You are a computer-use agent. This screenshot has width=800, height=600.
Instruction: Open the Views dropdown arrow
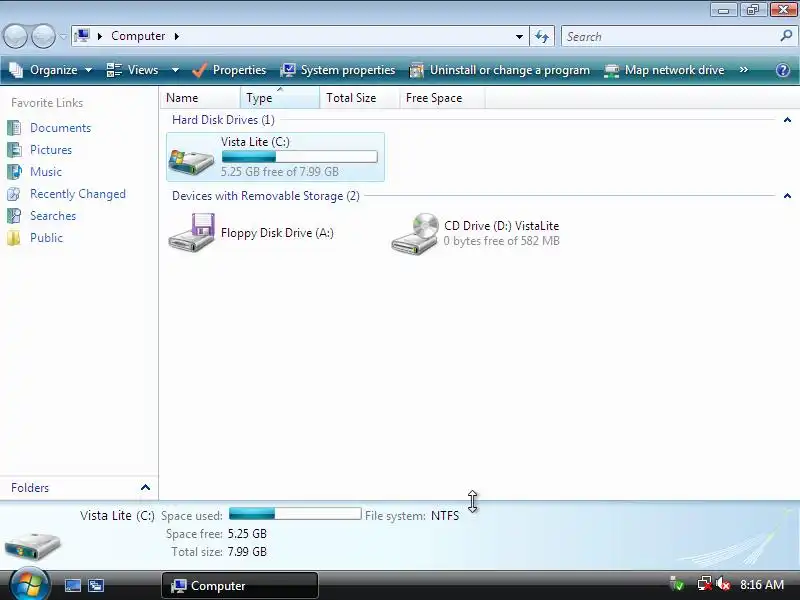(175, 70)
